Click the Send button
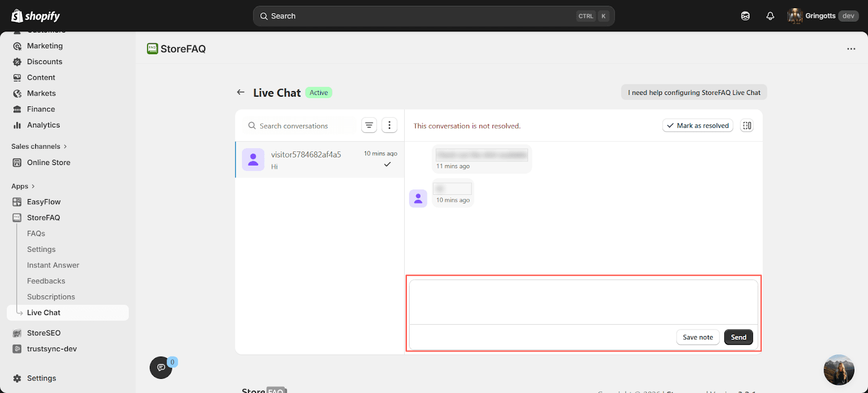This screenshot has height=393, width=868. pos(738,337)
